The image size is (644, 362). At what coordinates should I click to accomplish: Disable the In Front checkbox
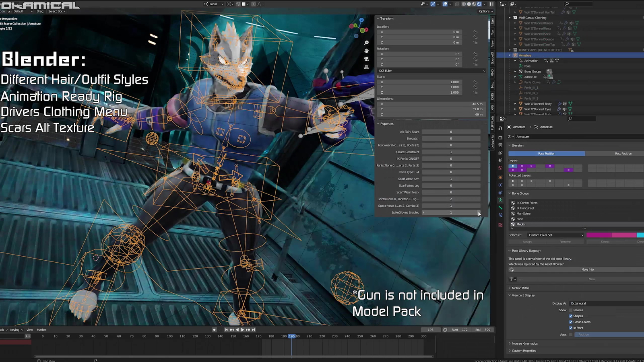pos(571,328)
